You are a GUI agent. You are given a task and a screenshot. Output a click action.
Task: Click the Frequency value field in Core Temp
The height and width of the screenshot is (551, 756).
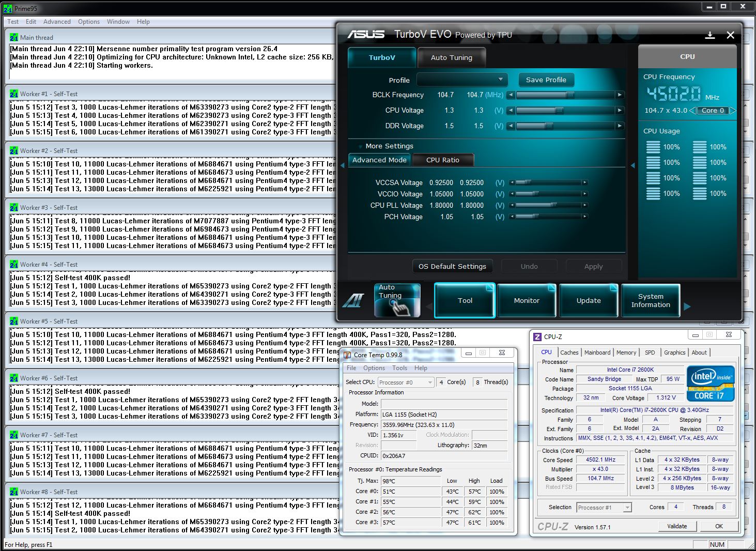click(443, 425)
